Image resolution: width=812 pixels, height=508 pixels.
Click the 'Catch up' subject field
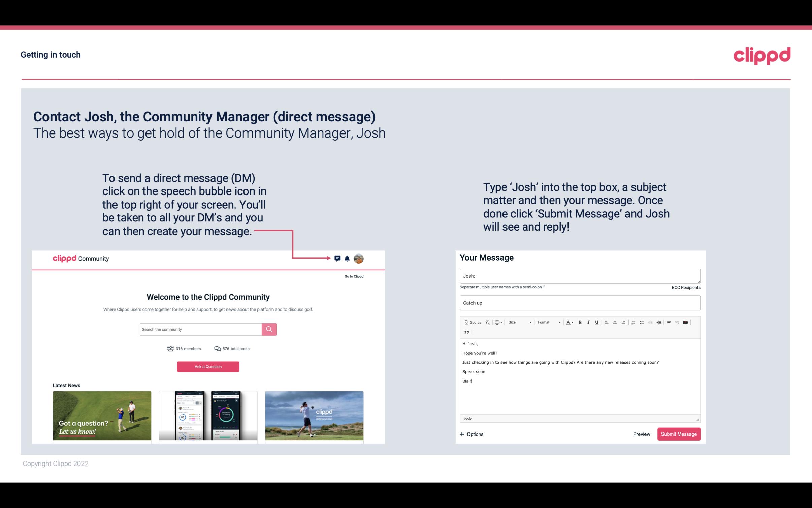coord(580,303)
